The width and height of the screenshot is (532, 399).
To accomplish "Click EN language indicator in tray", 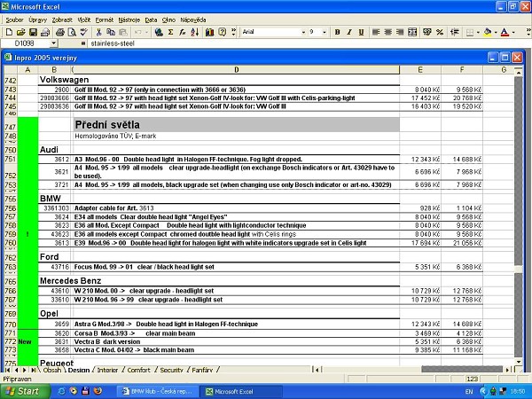I will pos(469,392).
